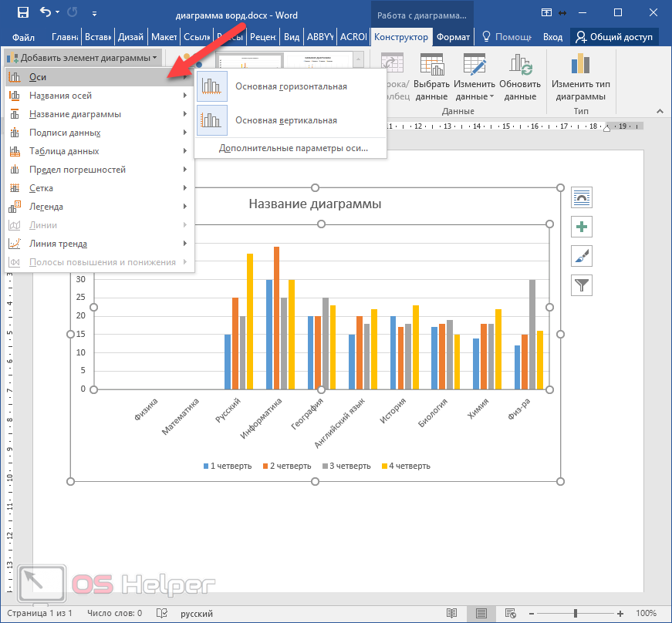Screen dimensions: 672x623
Task: Open Layout Options button beside chart
Action: 582,198
